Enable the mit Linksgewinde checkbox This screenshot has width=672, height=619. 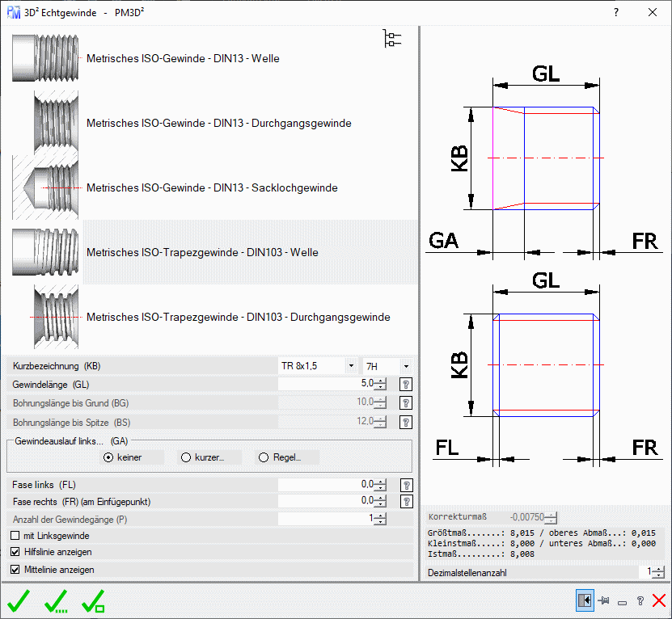click(x=13, y=535)
